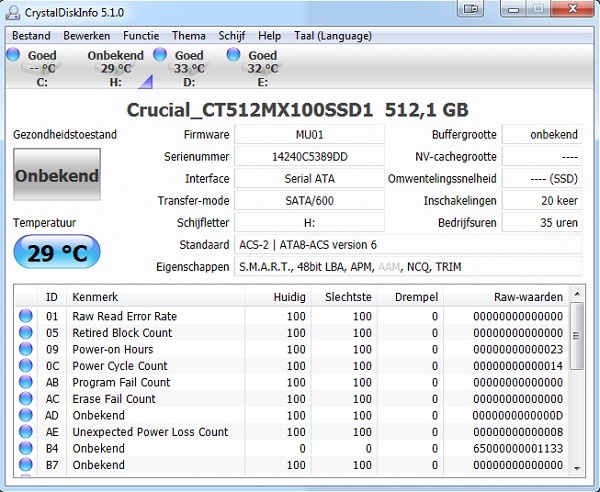Click the Bedrijfsuren field showing 35 uren
The image size is (600, 492).
542,223
